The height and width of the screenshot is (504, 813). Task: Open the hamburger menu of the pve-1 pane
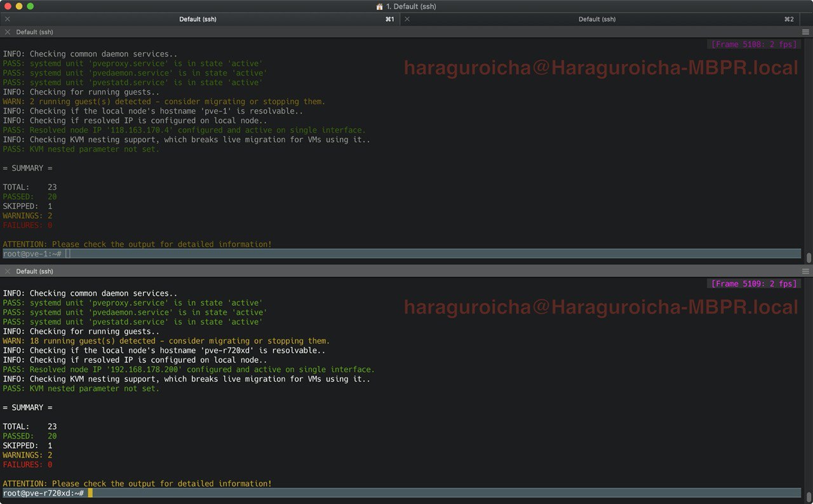pos(805,32)
